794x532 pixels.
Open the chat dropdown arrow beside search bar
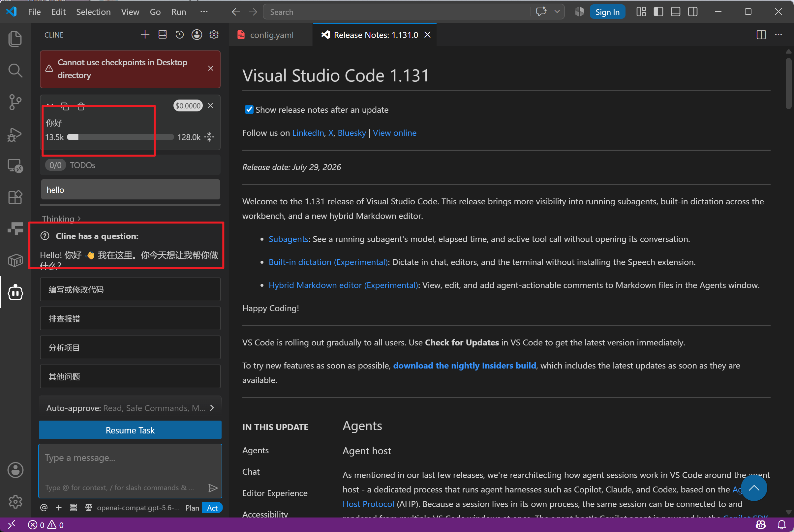coord(557,12)
